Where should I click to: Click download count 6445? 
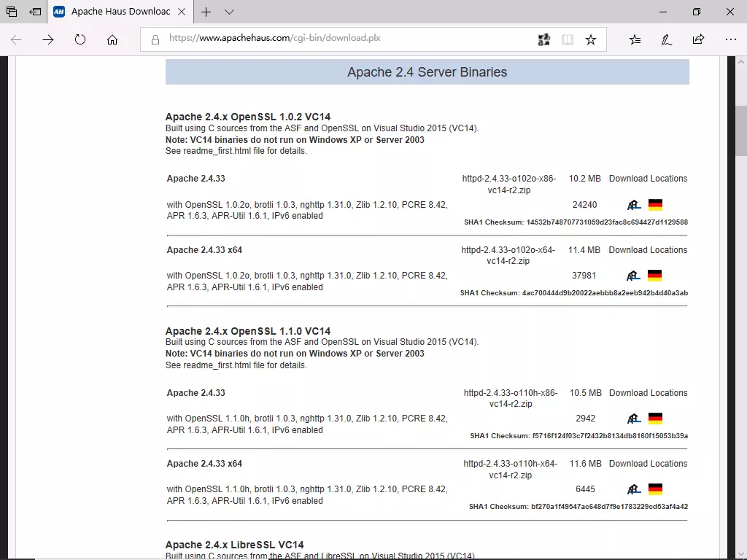pos(586,489)
